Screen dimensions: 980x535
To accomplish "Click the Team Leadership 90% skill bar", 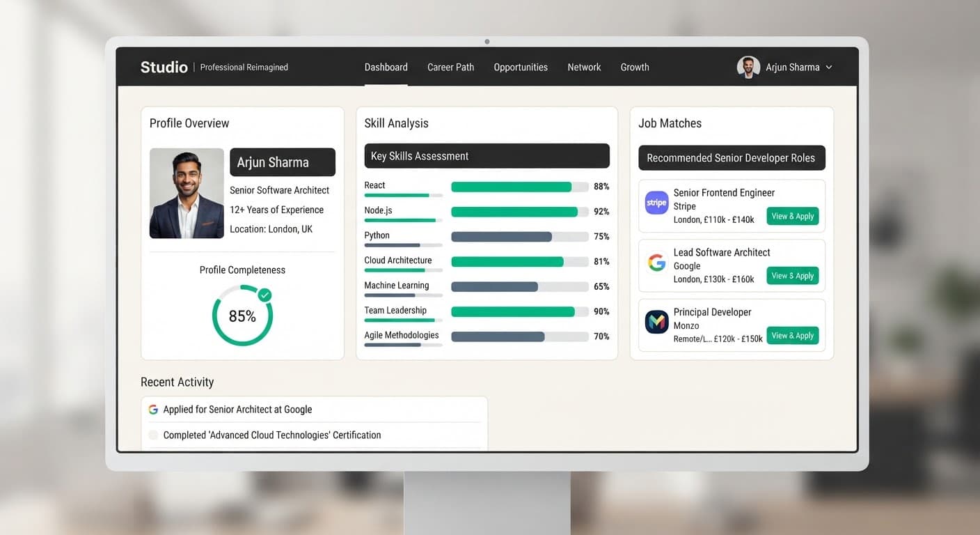I will (x=520, y=311).
